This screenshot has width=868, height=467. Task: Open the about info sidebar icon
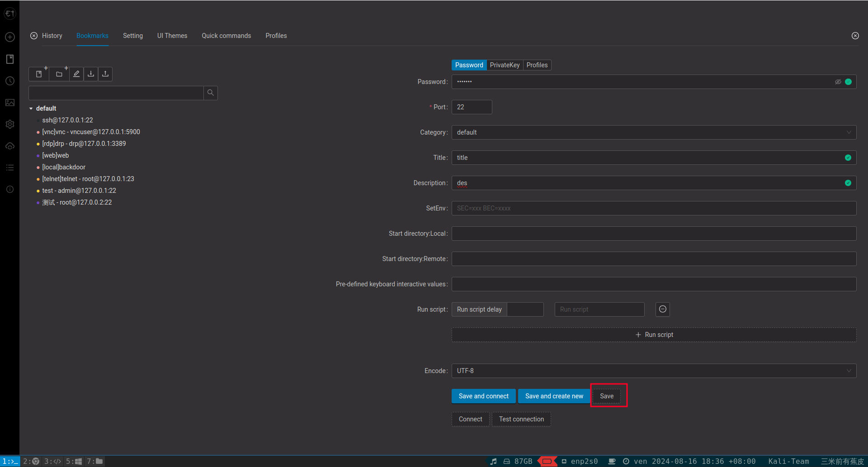pos(10,189)
